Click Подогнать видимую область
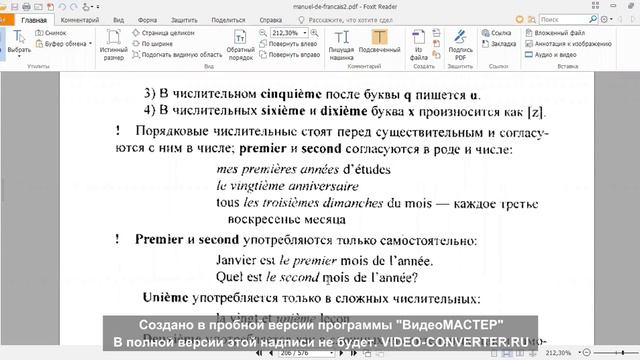The image size is (640, 360). pos(178,54)
